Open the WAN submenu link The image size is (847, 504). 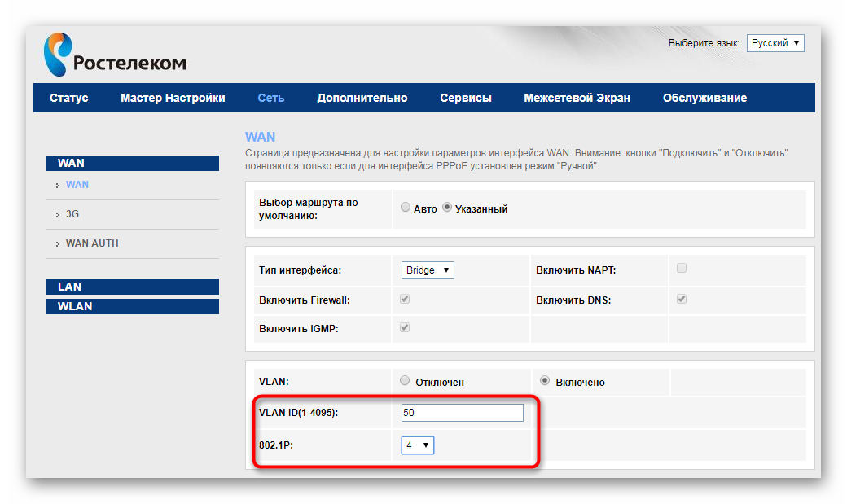[x=77, y=185]
